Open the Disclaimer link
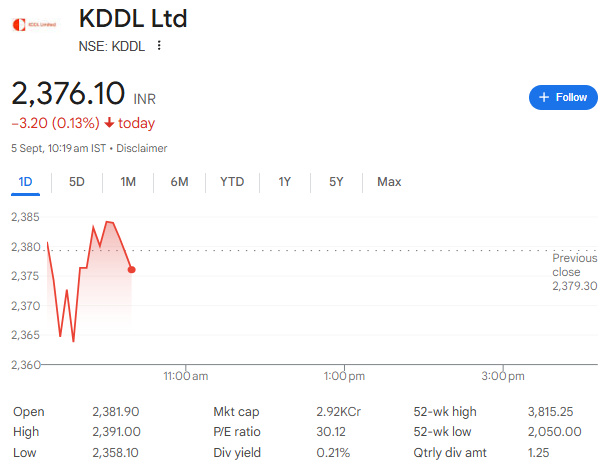The image size is (602, 464). 142,148
